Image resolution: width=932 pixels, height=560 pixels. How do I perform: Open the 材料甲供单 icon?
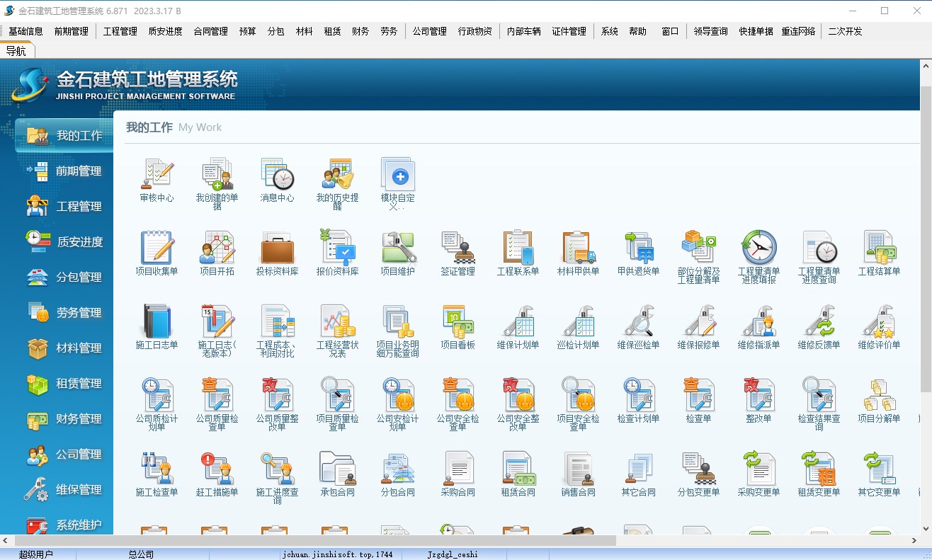click(578, 248)
